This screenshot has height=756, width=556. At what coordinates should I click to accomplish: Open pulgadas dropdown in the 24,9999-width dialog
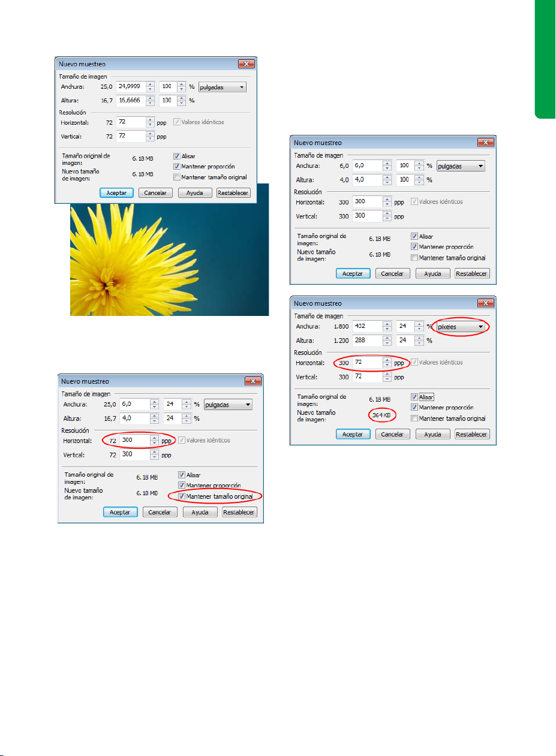223,87
